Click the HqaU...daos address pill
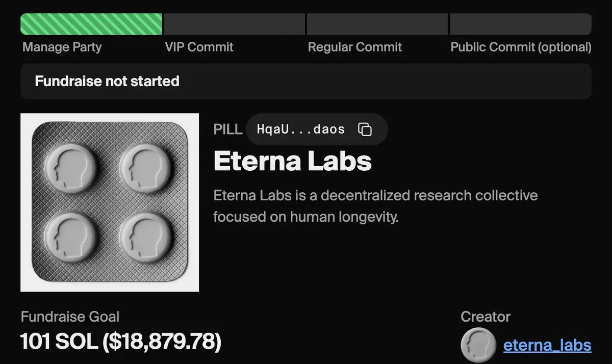 [x=316, y=129]
